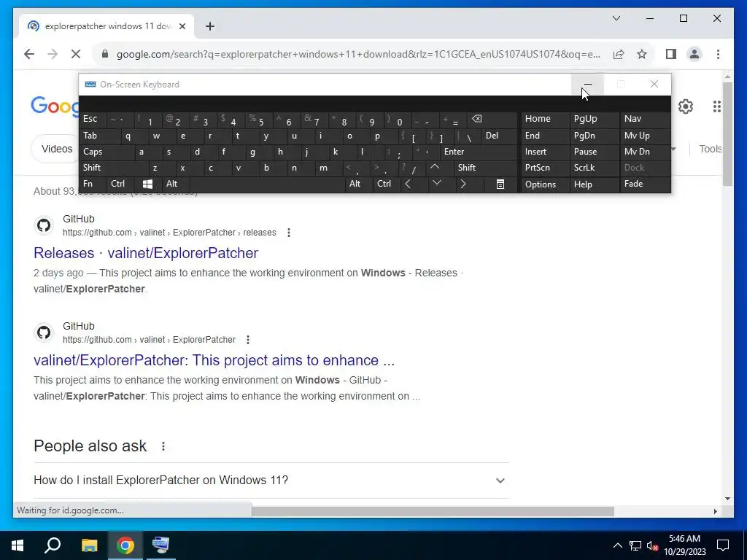This screenshot has height=560, width=747.
Task: Open Releases · valinet/ExplorerPatcher link
Action: (146, 253)
